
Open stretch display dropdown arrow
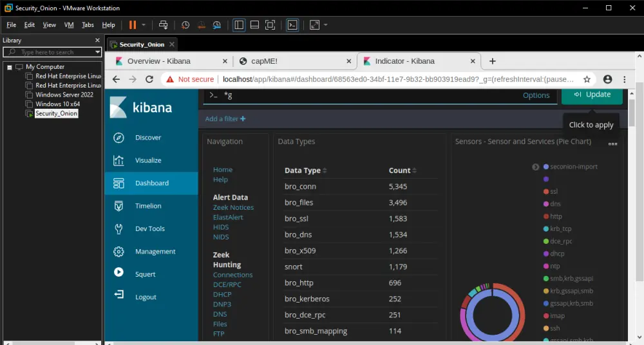pyautogui.click(x=326, y=25)
